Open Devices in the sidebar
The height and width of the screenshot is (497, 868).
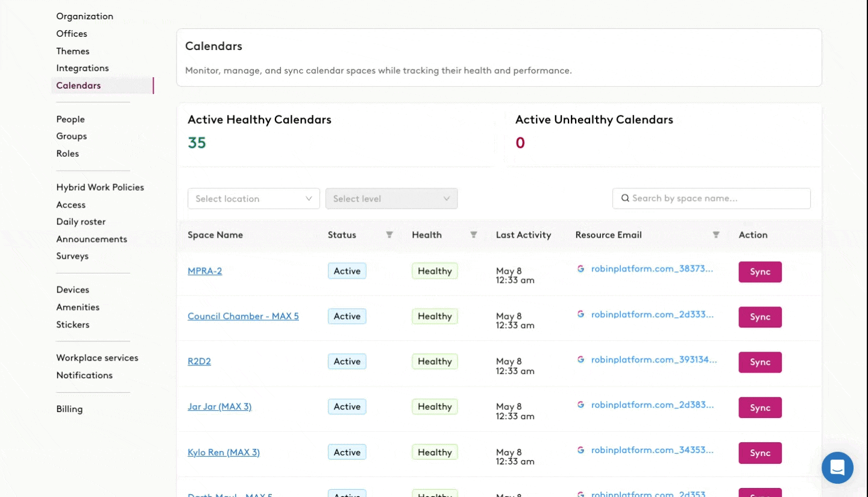point(72,290)
